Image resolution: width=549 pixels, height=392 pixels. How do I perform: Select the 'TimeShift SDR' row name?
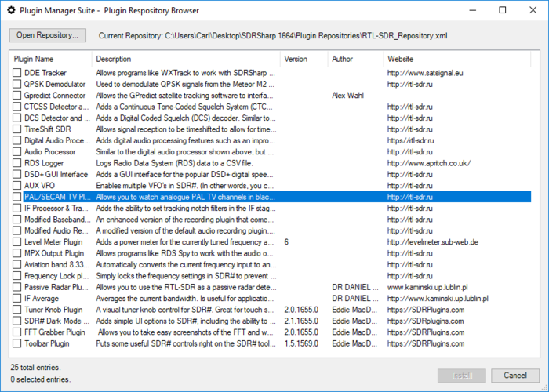tap(48, 129)
